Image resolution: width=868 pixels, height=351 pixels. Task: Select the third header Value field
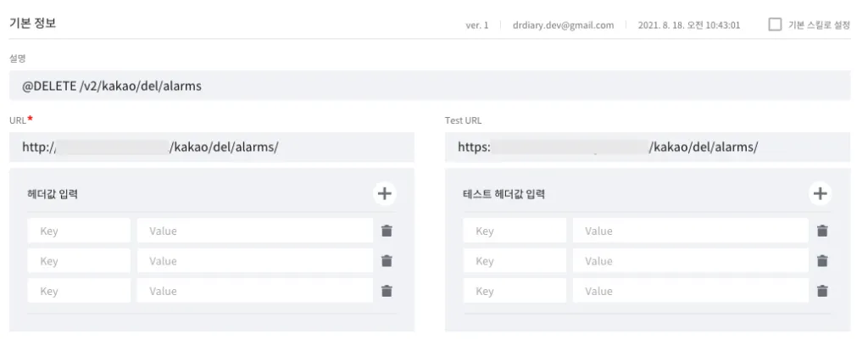pos(254,291)
